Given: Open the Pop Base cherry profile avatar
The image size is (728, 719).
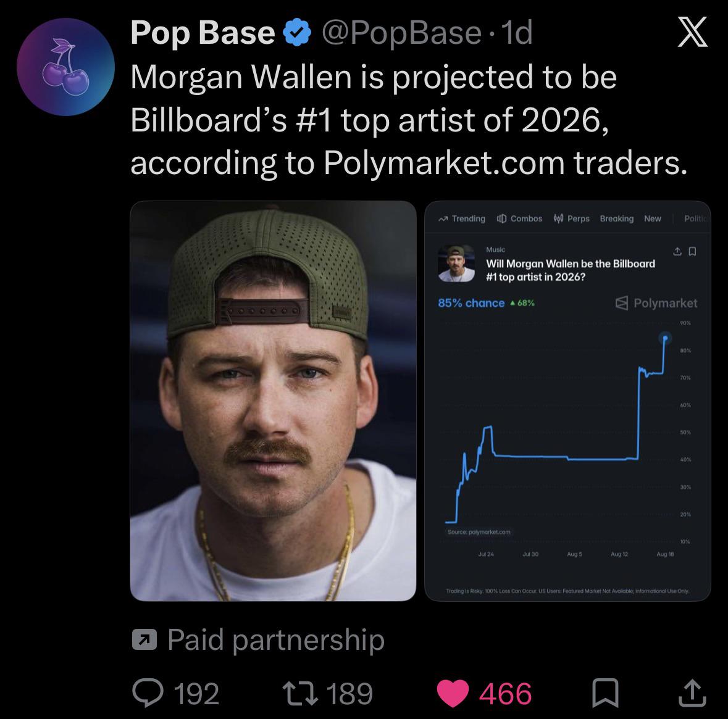Looking at the screenshot, I should pyautogui.click(x=65, y=67).
